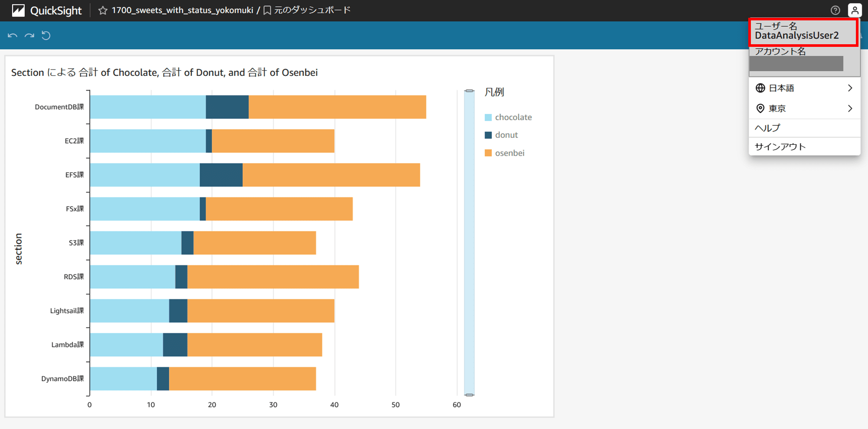Click the bottom handle of the chart vertical scrollbar
The image size is (868, 429).
click(469, 395)
